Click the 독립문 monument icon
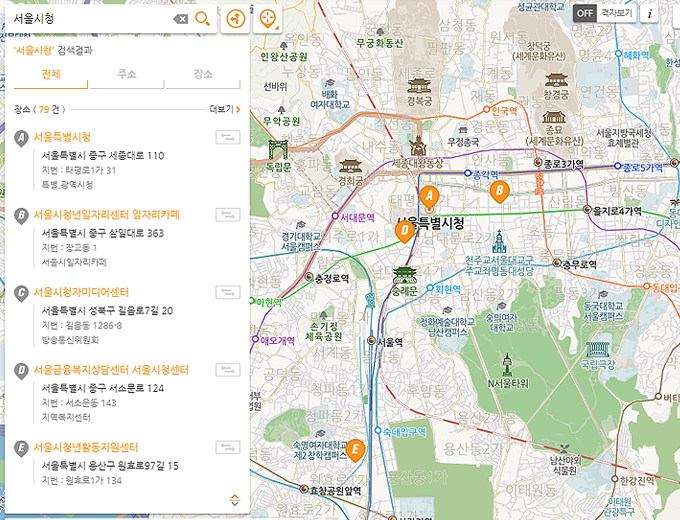The image size is (680, 520). click(x=278, y=150)
